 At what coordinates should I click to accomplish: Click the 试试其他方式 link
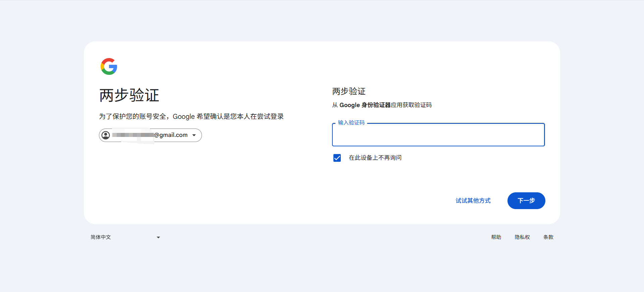pyautogui.click(x=473, y=201)
